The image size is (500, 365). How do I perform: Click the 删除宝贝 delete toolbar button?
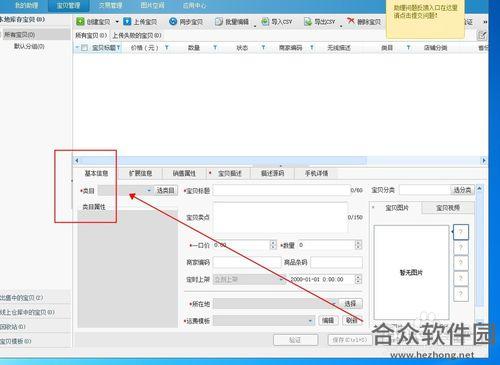(x=364, y=22)
